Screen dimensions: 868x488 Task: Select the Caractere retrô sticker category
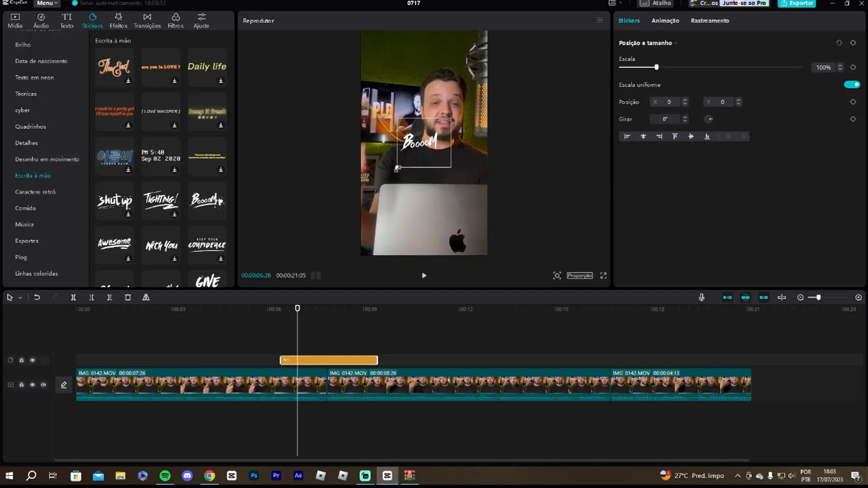click(x=35, y=192)
